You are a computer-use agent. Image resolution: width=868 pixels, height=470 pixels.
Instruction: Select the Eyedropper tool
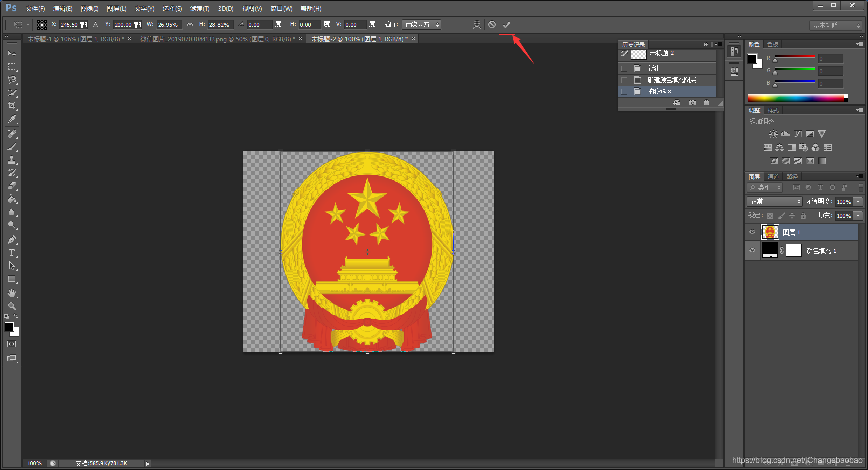coord(12,119)
